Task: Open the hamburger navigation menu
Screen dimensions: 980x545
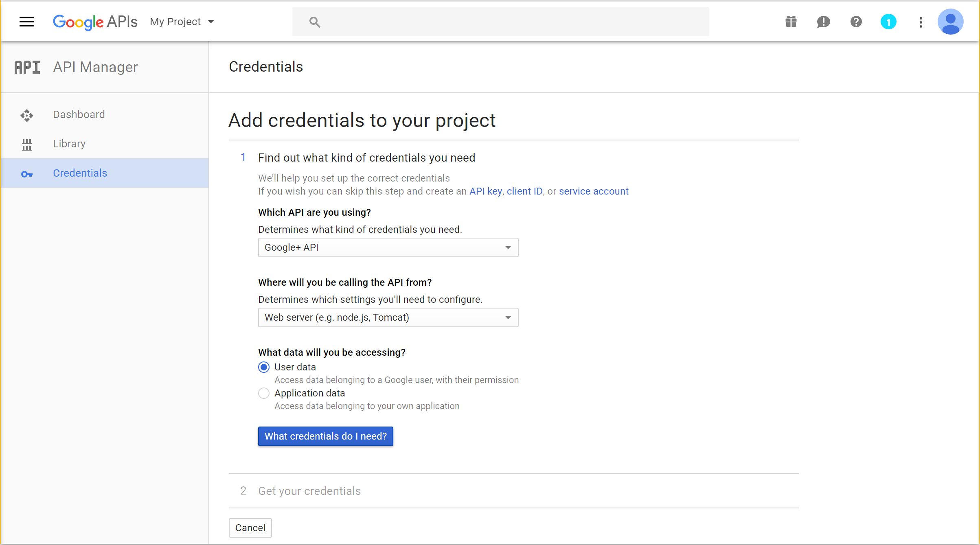Action: [x=27, y=22]
